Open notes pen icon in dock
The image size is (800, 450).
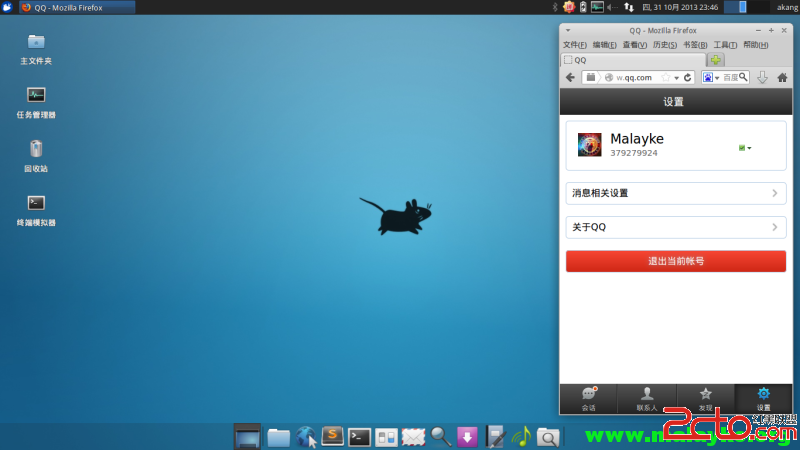pyautogui.click(x=495, y=437)
